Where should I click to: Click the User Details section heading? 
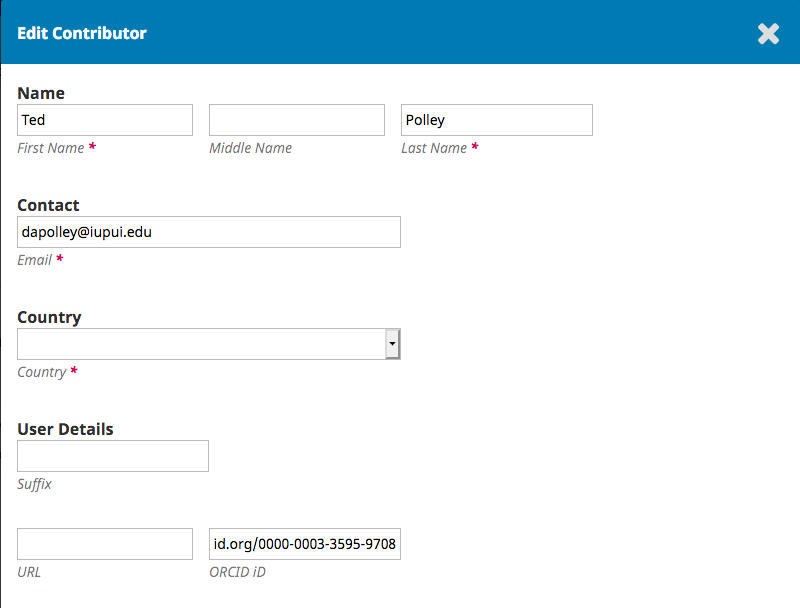tap(65, 429)
